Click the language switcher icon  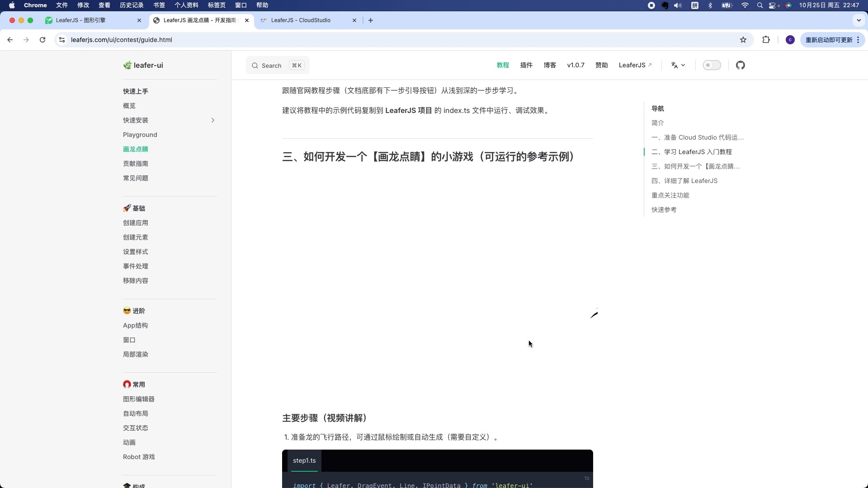pyautogui.click(x=678, y=65)
